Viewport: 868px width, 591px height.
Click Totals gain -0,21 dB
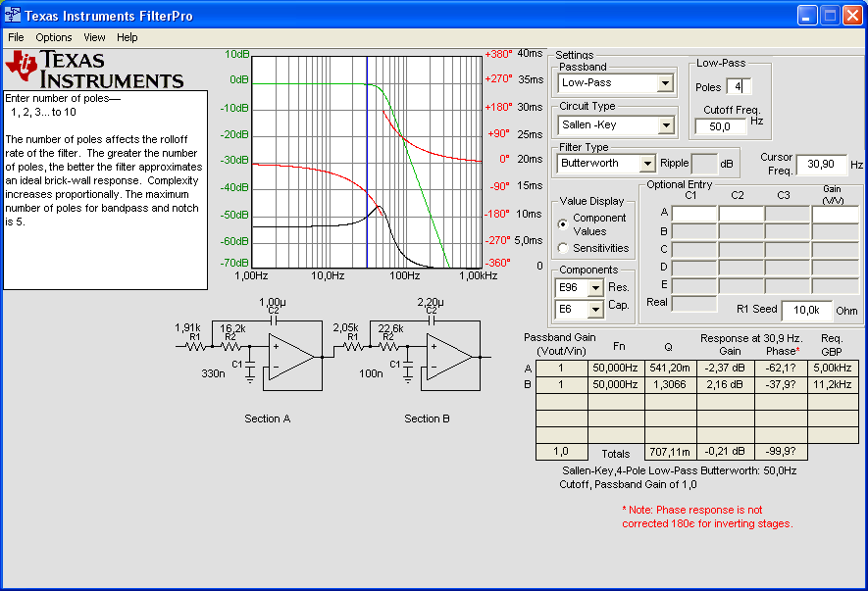(x=725, y=452)
